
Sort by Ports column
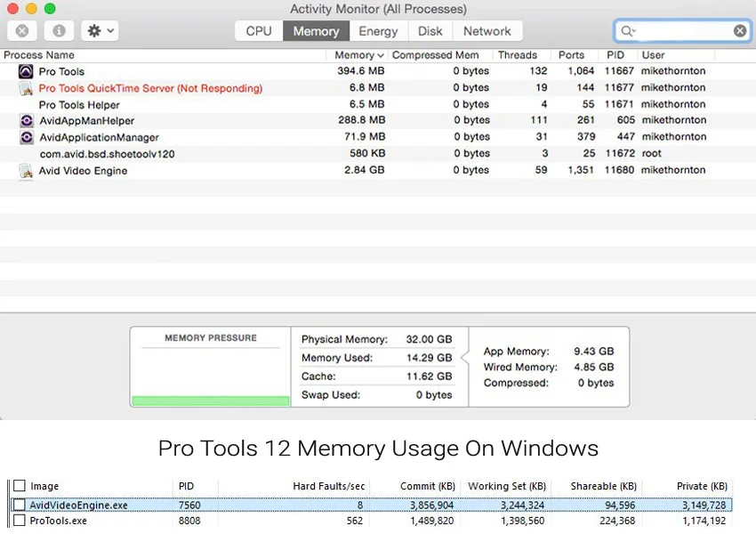571,55
